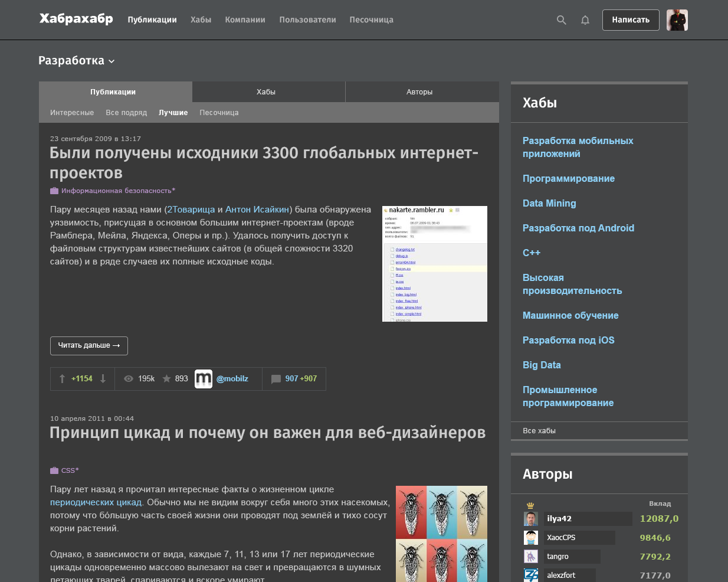
Task: Open @mobilz author avatar
Action: (x=204, y=378)
